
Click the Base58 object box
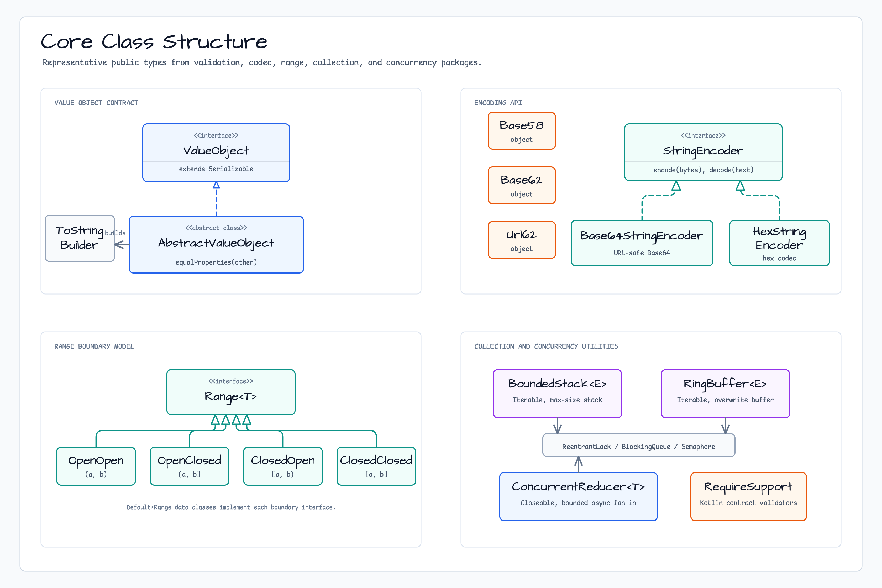[522, 130]
